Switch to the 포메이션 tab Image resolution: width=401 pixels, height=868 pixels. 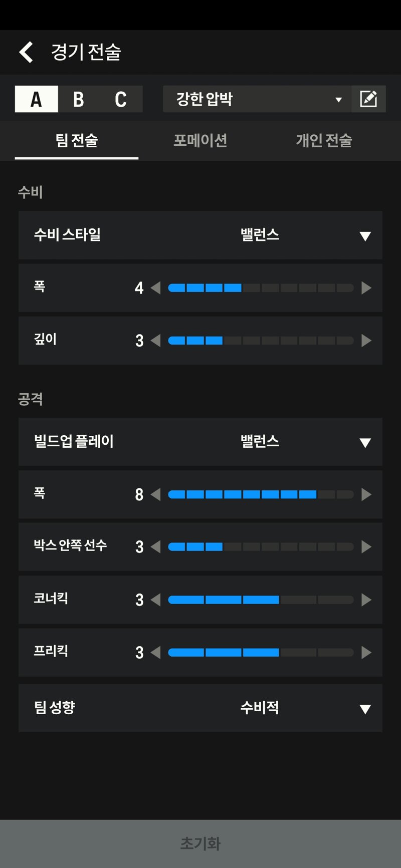[200, 140]
